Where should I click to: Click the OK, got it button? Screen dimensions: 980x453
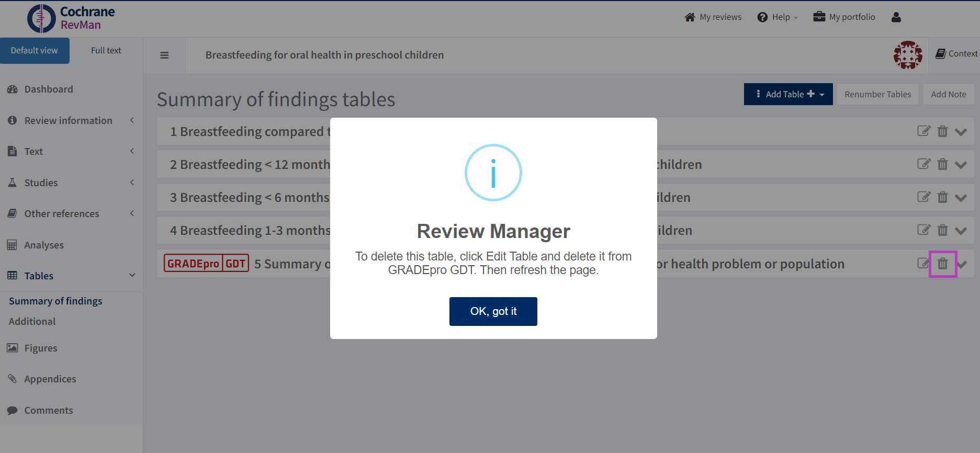point(493,311)
